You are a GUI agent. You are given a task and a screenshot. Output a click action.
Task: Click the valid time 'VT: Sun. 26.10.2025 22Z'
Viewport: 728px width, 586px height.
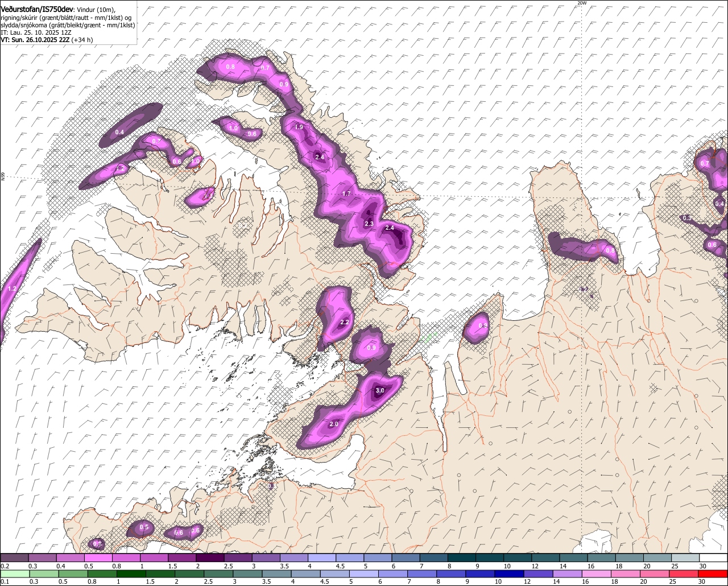tap(35, 40)
